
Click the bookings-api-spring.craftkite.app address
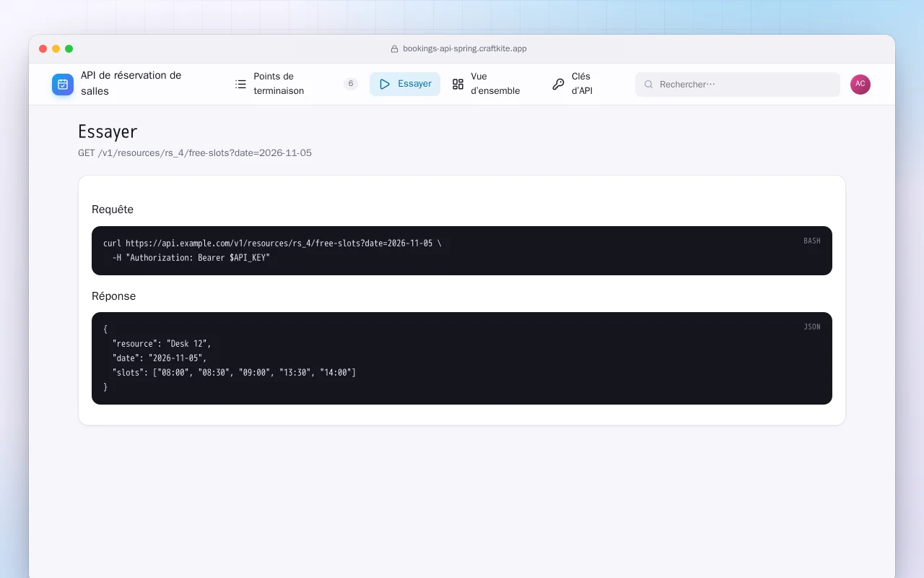coord(465,49)
